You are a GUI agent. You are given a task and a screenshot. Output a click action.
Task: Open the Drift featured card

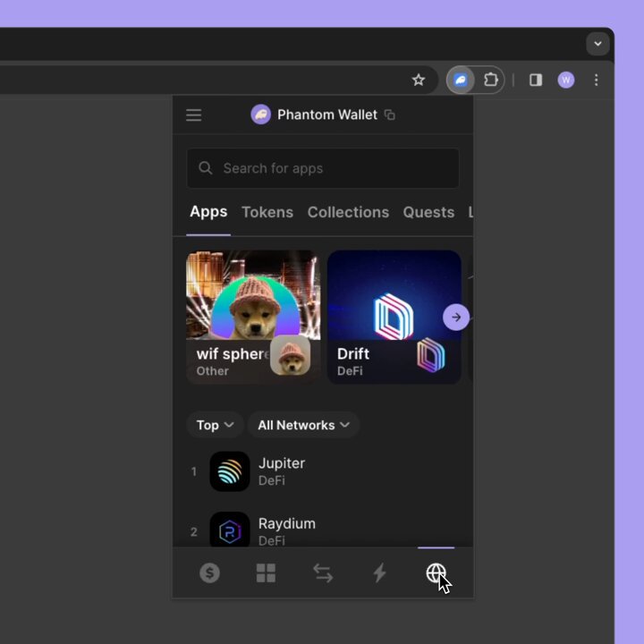[394, 317]
